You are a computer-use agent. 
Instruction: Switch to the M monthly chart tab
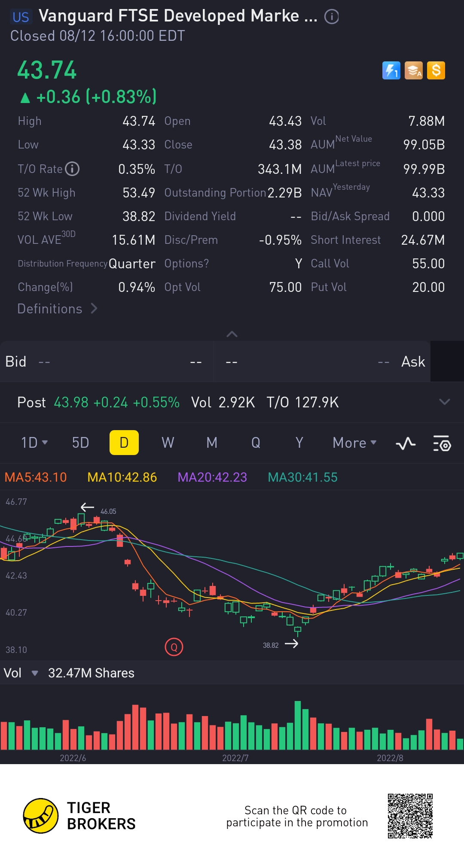click(212, 443)
